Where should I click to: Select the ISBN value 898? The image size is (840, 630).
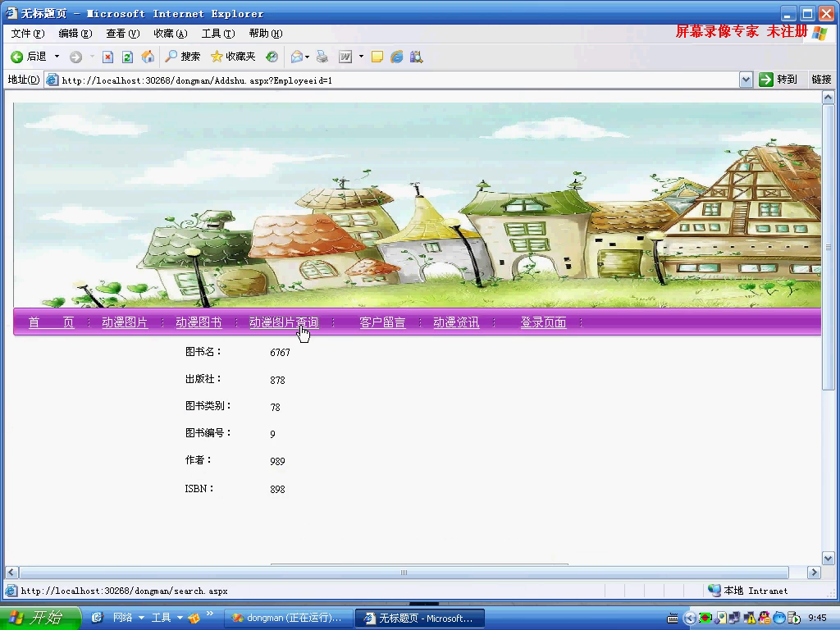(277, 489)
